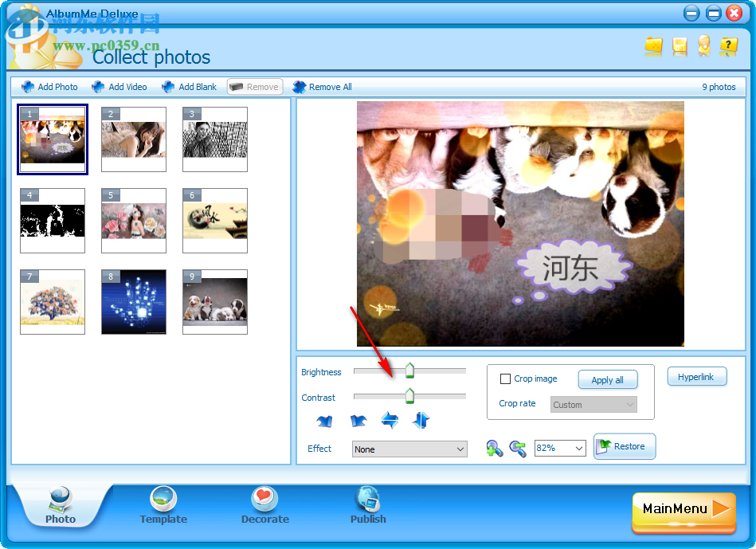Viewport: 756px width, 549px height.
Task: Click the Hyperlink button
Action: 696,376
